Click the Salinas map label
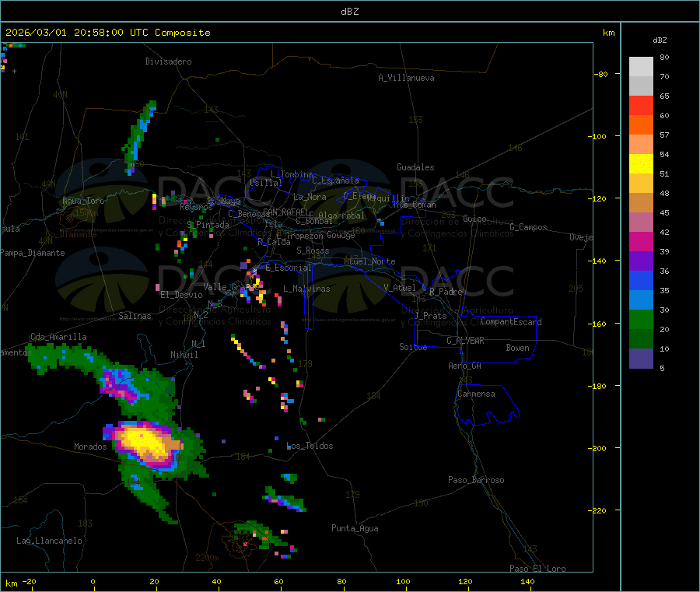 pyautogui.click(x=135, y=316)
